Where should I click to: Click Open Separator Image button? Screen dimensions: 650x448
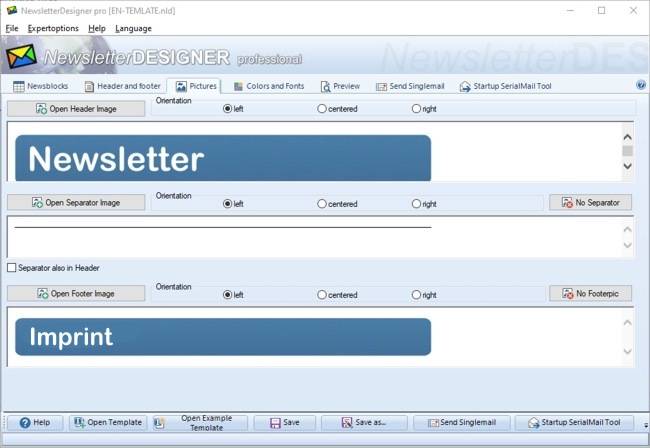[x=76, y=203]
